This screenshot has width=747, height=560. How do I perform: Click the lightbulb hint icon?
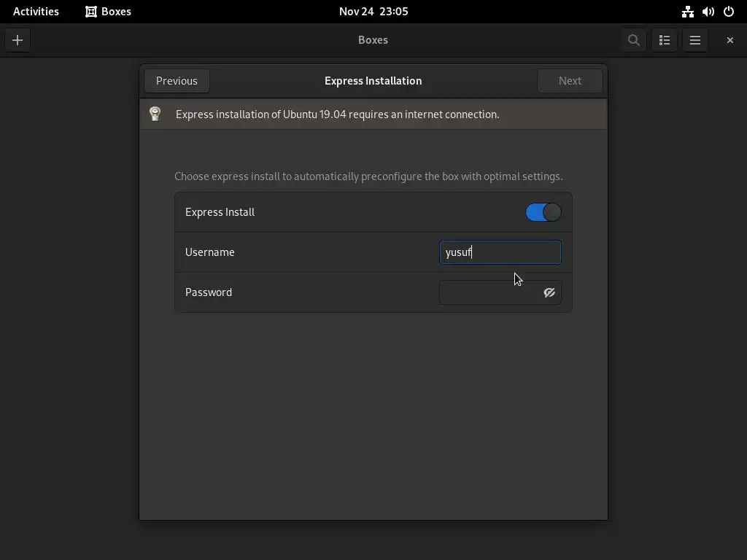[x=155, y=114]
